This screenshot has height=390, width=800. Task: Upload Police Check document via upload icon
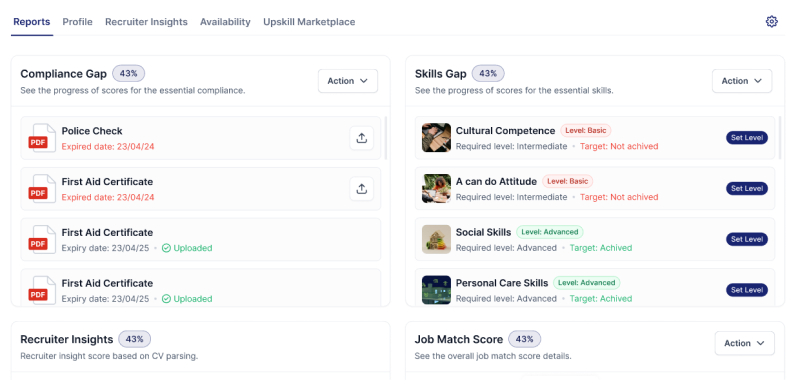click(x=362, y=138)
